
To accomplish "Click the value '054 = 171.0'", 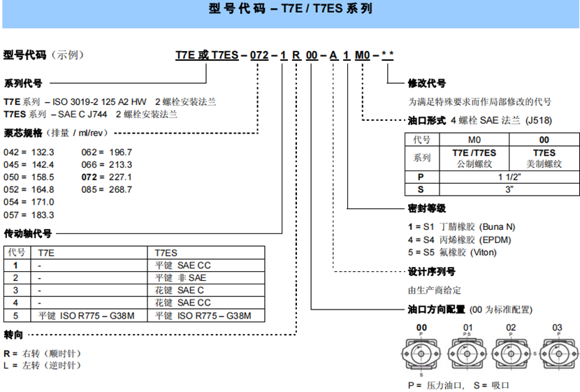I will tap(29, 202).
